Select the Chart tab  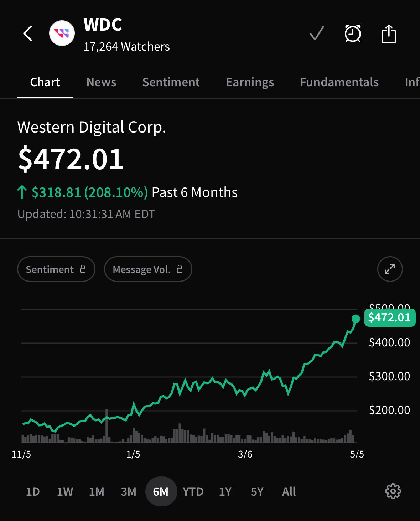(45, 82)
